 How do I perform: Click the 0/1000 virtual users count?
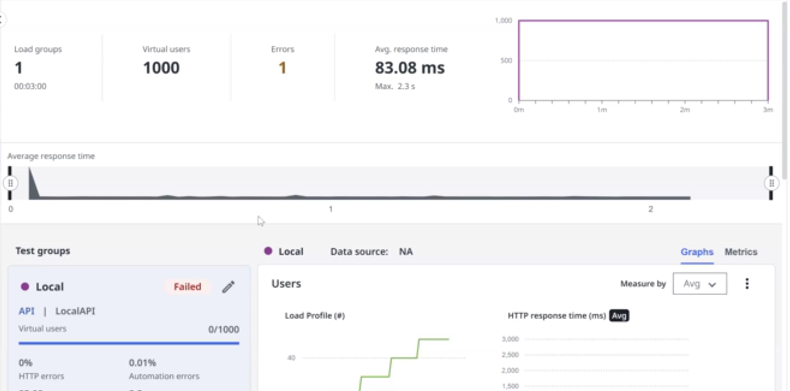pos(224,330)
